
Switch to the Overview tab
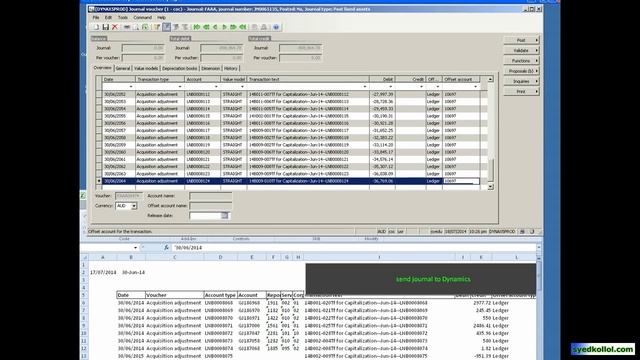(102, 68)
